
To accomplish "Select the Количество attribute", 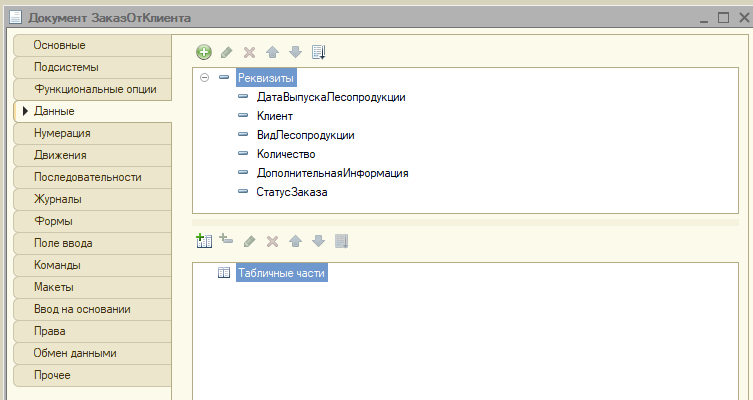I will tap(286, 154).
